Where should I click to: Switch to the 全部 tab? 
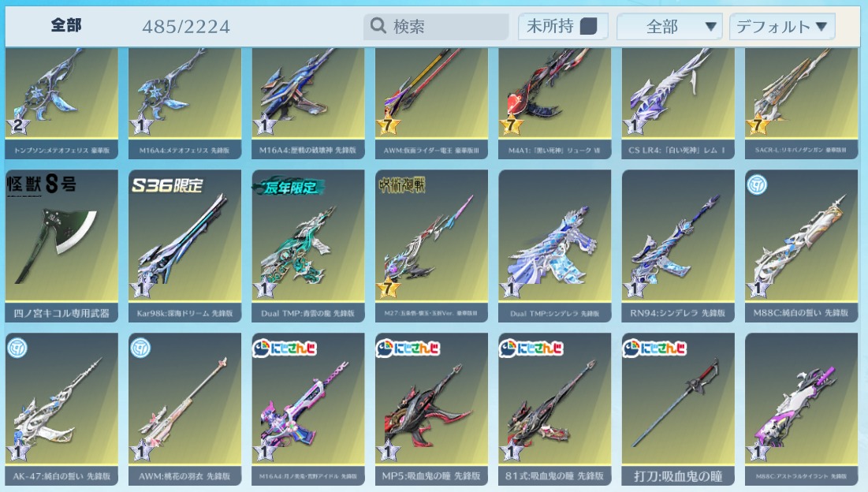(66, 25)
